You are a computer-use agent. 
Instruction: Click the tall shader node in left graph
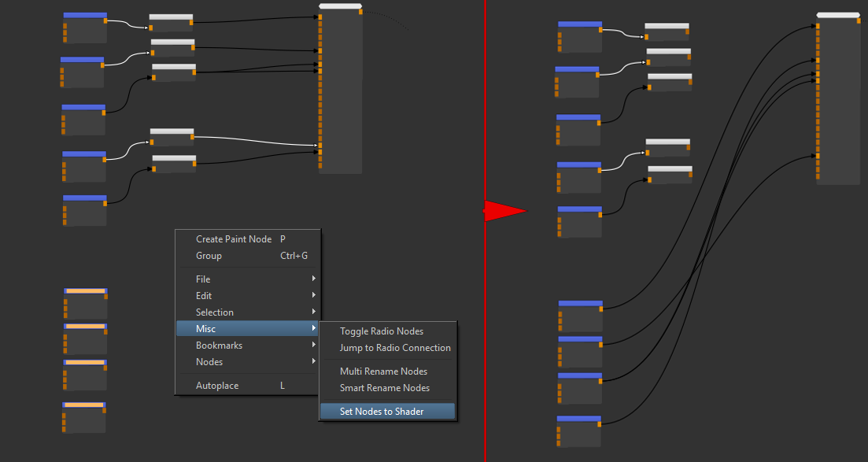coord(341,91)
